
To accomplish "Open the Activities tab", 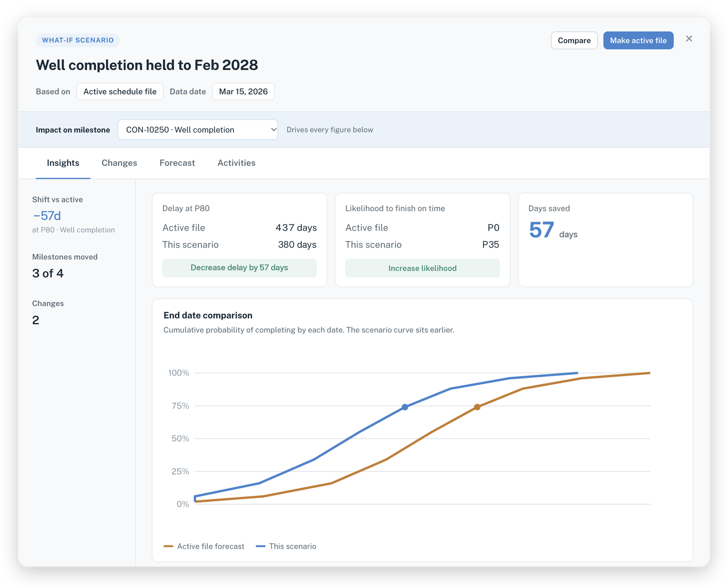I will pyautogui.click(x=236, y=163).
